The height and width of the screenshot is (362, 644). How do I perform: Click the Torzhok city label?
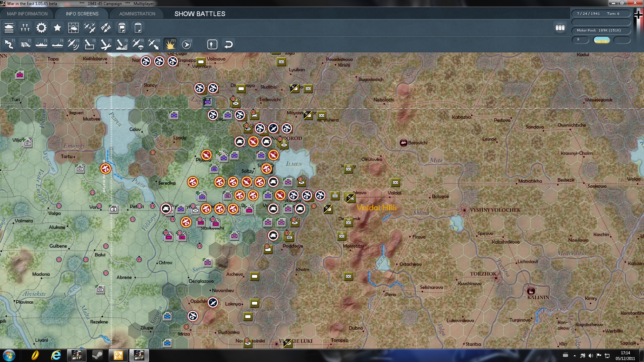point(483,274)
